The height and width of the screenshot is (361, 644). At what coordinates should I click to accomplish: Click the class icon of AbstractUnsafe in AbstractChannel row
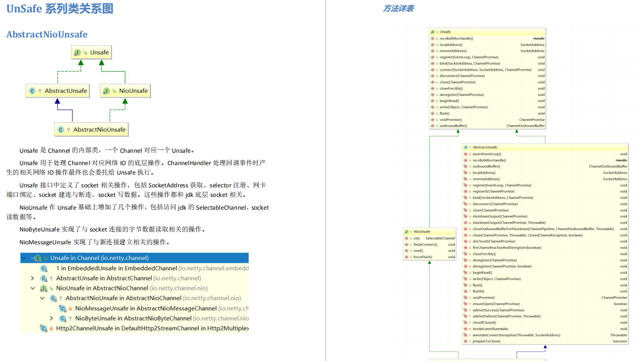pos(44,278)
